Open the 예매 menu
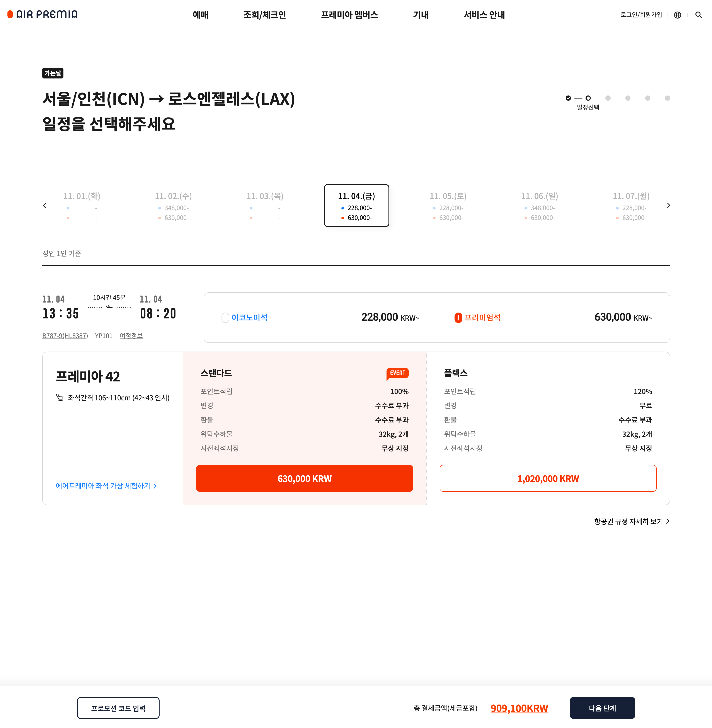Viewport: 712px width, 728px height. click(x=200, y=15)
